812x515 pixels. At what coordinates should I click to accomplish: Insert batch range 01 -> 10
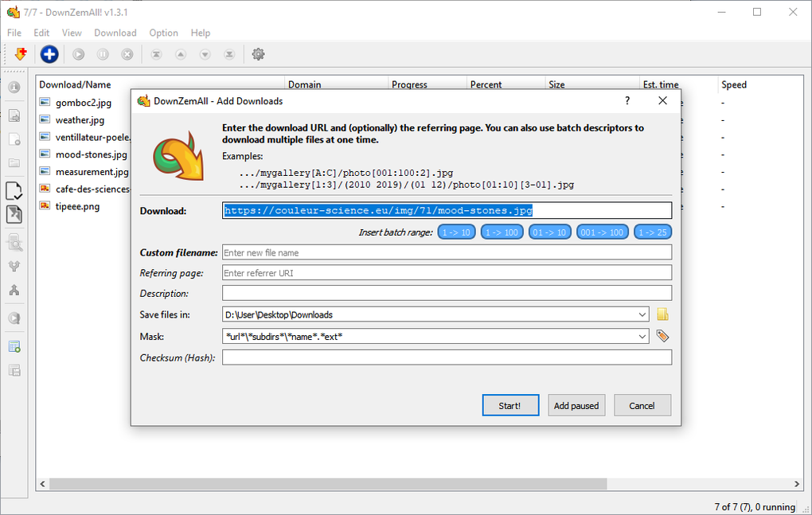(x=549, y=232)
